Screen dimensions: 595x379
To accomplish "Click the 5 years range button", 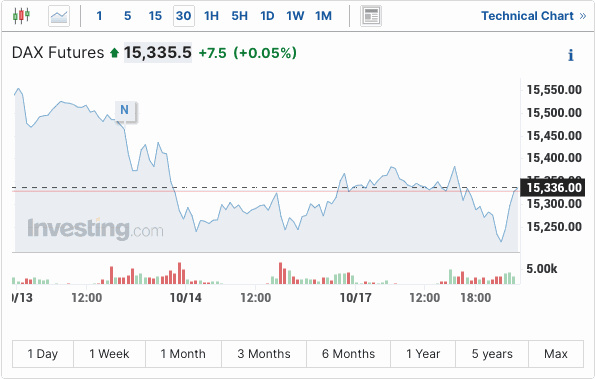I will pos(492,354).
